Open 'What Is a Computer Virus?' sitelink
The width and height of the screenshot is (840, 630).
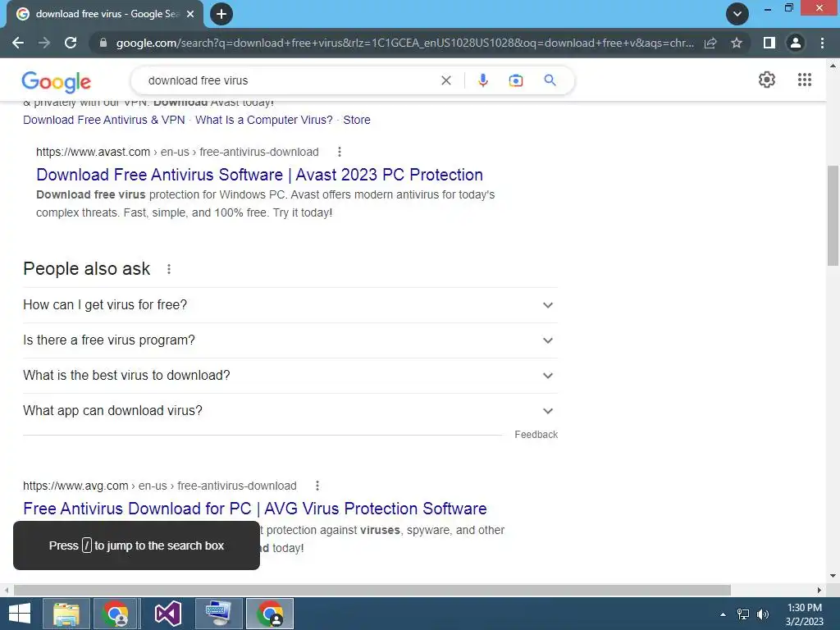pyautogui.click(x=264, y=120)
